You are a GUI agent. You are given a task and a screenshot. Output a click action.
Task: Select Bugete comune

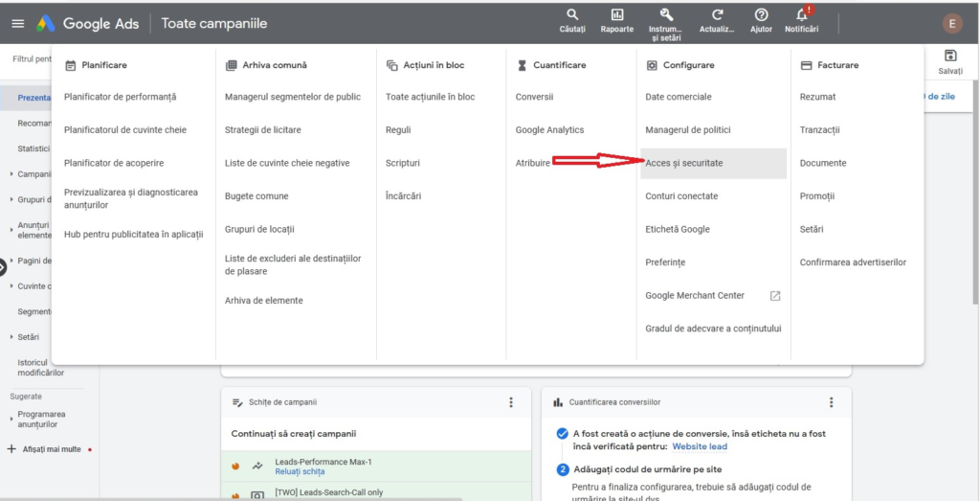coord(256,196)
